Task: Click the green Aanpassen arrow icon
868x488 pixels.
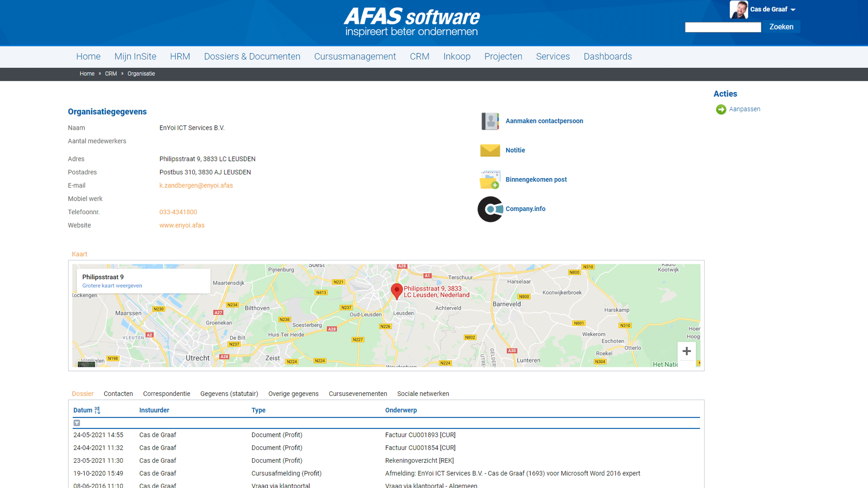Action: 721,109
